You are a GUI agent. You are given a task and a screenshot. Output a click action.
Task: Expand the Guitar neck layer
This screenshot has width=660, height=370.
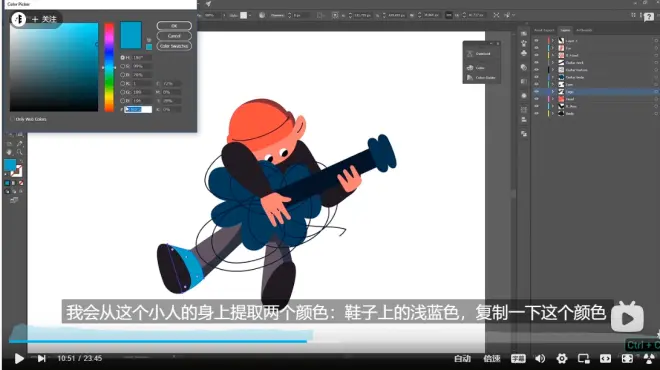(553, 63)
